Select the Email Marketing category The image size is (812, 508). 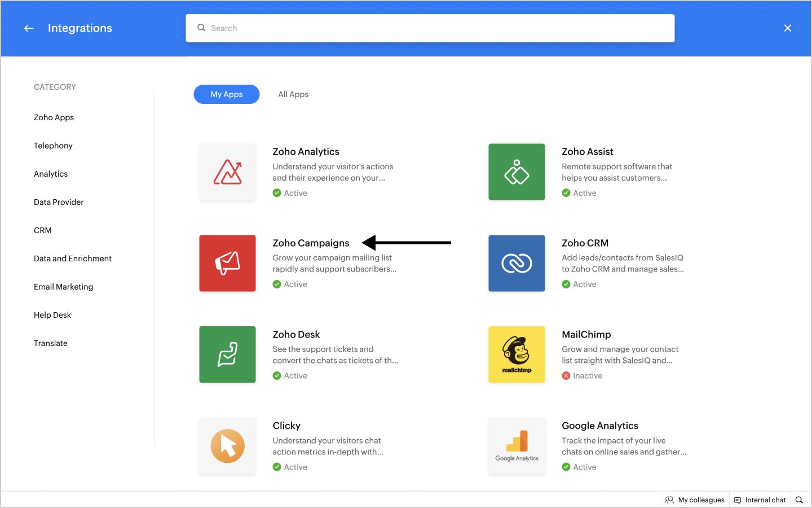[x=64, y=287]
